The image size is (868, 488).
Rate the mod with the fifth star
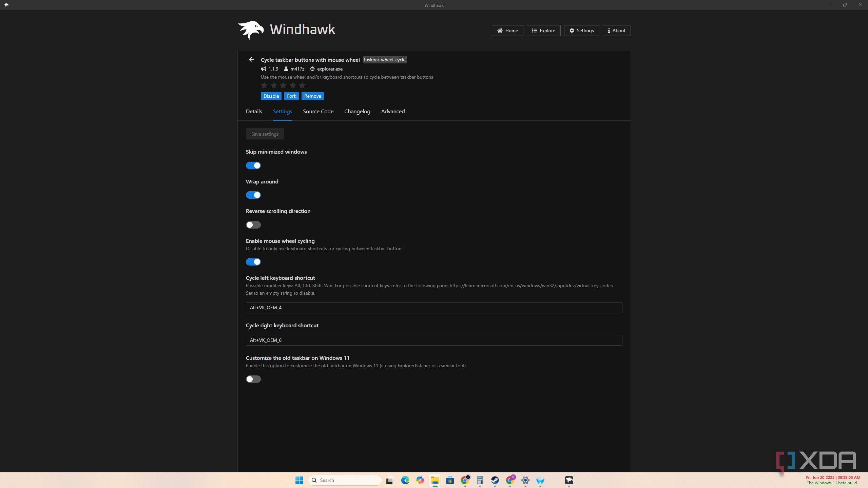click(x=302, y=85)
